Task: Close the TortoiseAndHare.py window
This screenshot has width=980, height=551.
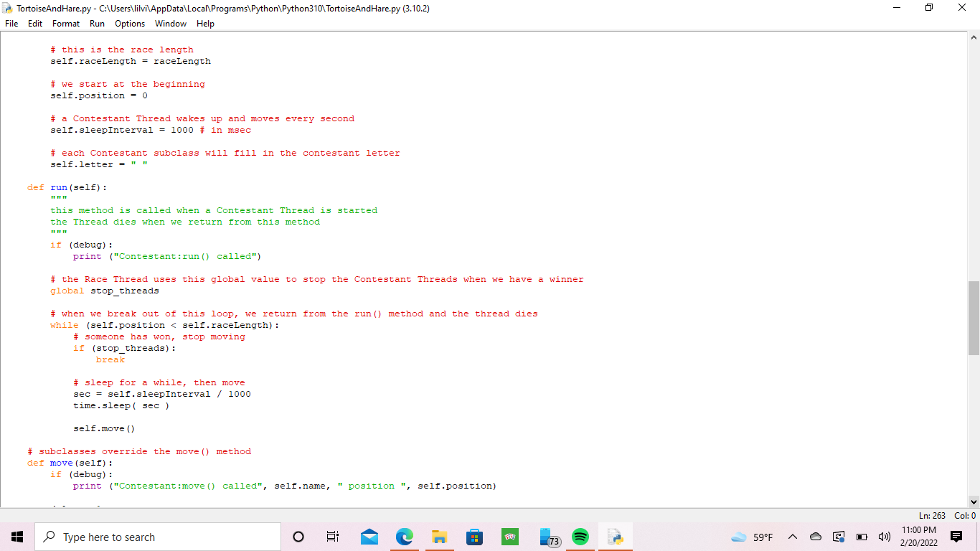Action: (x=963, y=8)
